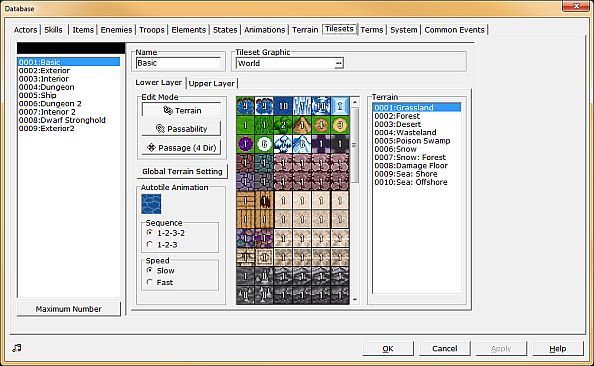594x366 pixels.
Task: Select the desert tile marked 3
Action: point(340,125)
